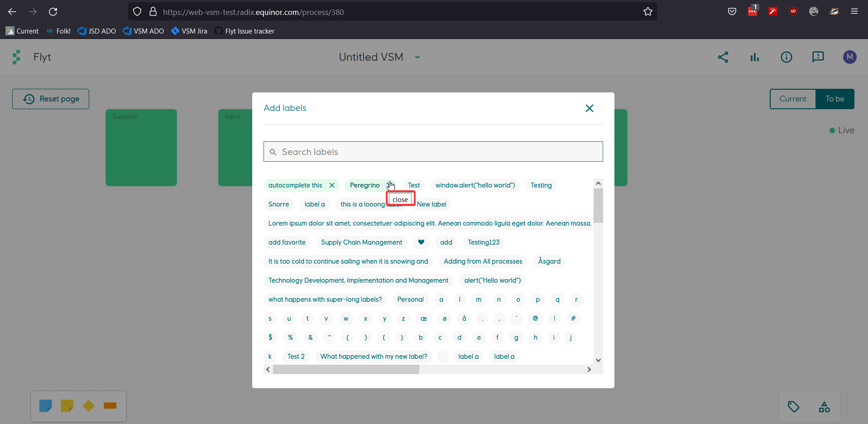Open the Untitled VSM title dropdown
The image size is (868, 424).
[x=417, y=57]
